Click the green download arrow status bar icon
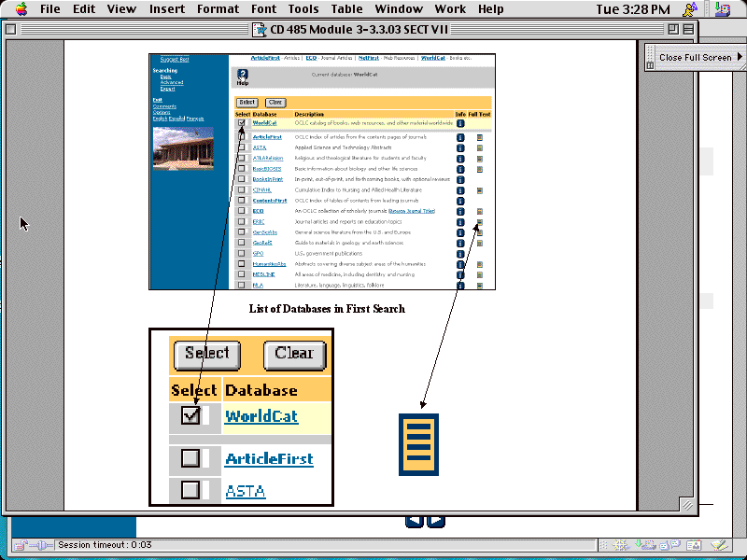This screenshot has height=560, width=747. (644, 545)
